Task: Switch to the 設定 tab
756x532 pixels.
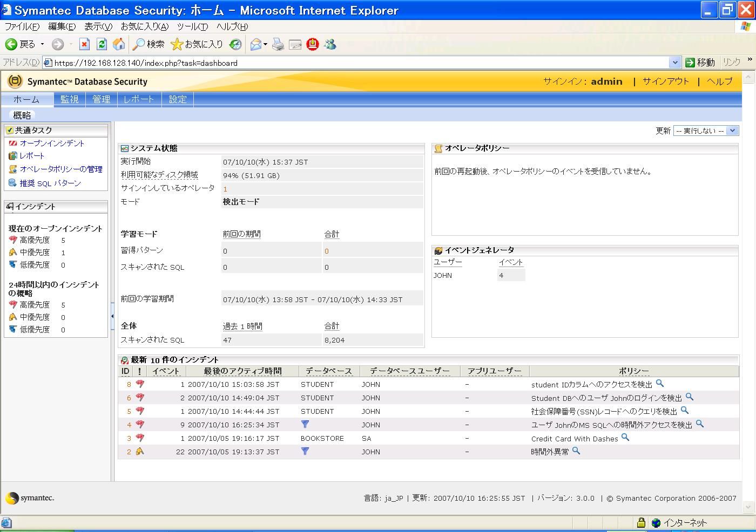Action: click(x=178, y=99)
